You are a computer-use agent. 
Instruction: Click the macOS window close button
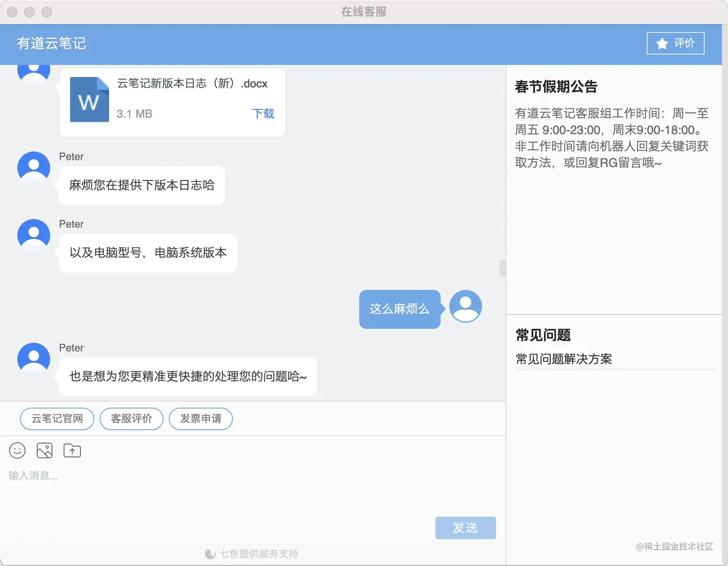12,12
